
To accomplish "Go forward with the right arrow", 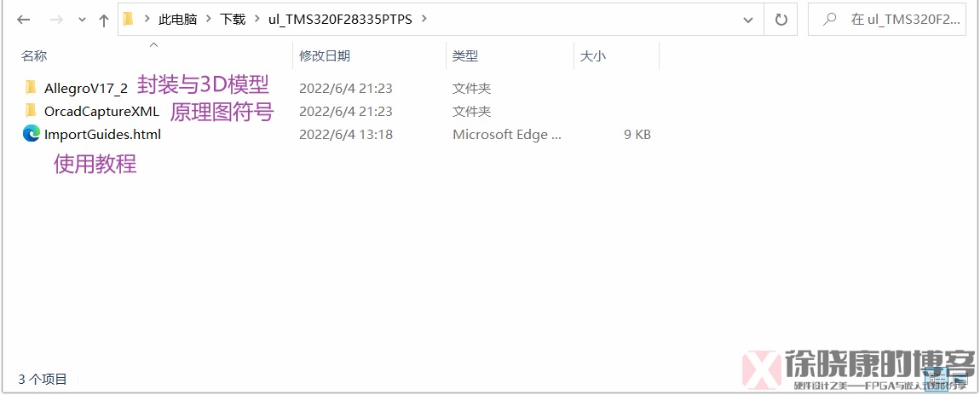I will coord(57,20).
